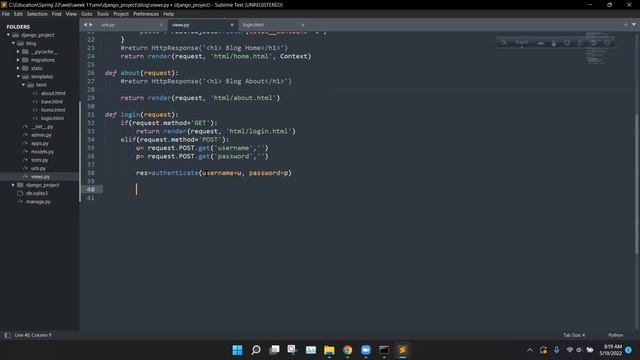The image size is (640, 360).
Task: Expand the __pycache__ folder
Action: pos(18,52)
